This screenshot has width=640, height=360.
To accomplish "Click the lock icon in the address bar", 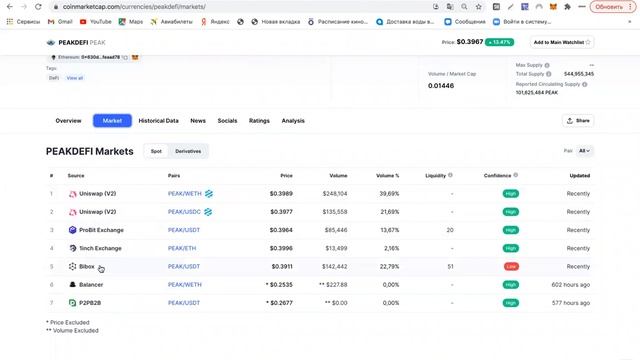I will [56, 7].
